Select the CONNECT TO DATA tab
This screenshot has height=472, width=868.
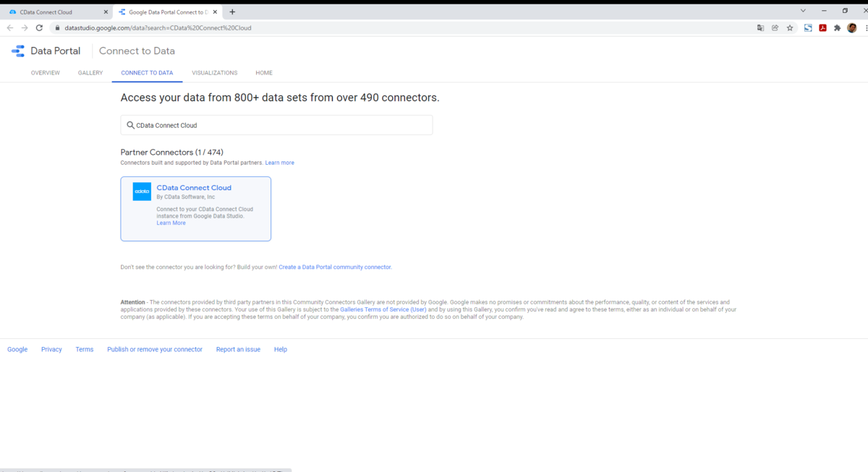[147, 73]
